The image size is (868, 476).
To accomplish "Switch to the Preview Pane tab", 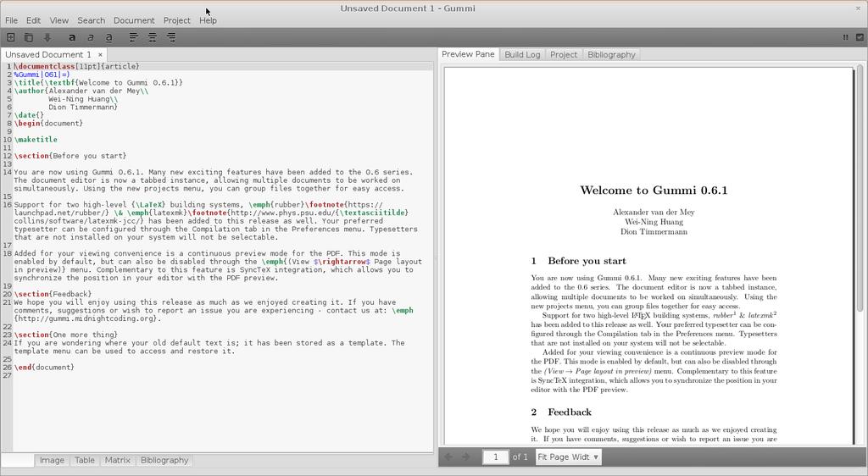I will coord(468,54).
